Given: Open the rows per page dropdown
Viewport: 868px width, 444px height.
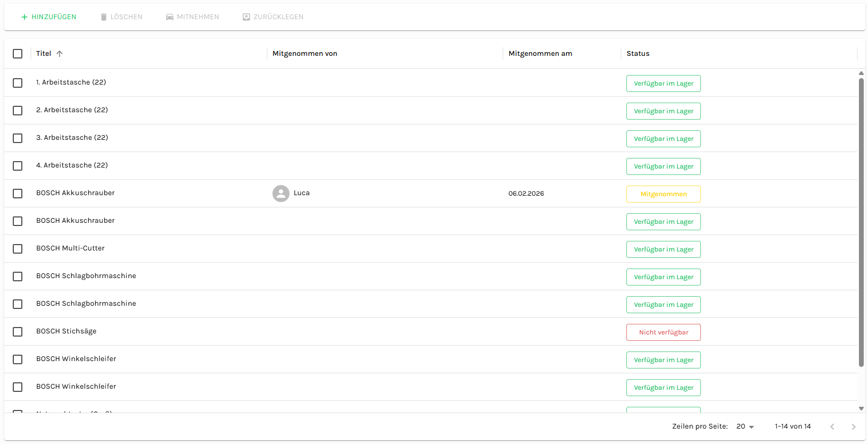Looking at the screenshot, I should (x=745, y=426).
